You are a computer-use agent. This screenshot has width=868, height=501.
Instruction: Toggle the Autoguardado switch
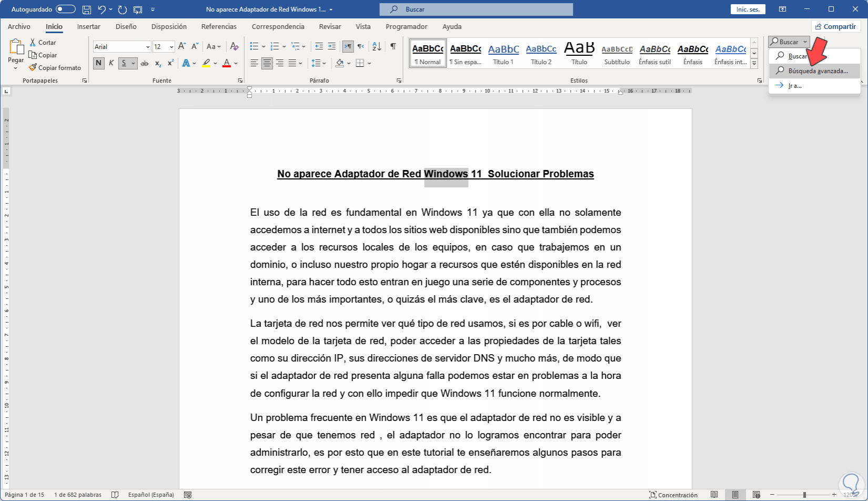click(66, 9)
